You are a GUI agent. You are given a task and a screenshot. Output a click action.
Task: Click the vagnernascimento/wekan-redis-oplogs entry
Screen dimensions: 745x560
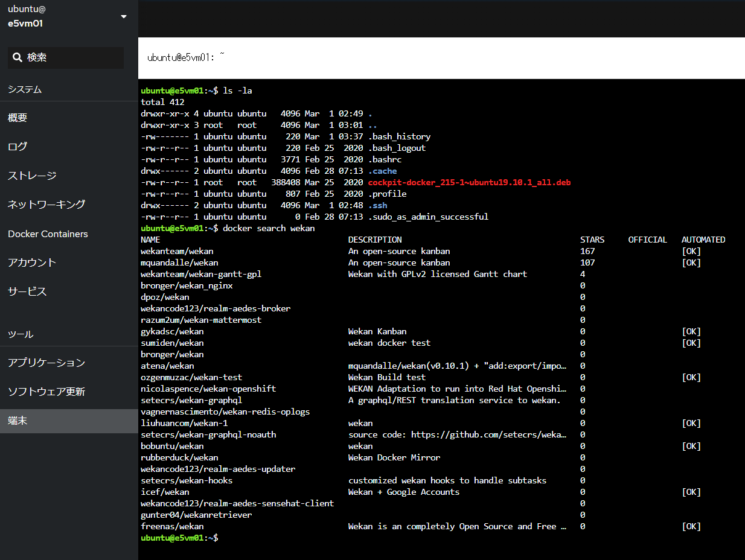pos(225,412)
